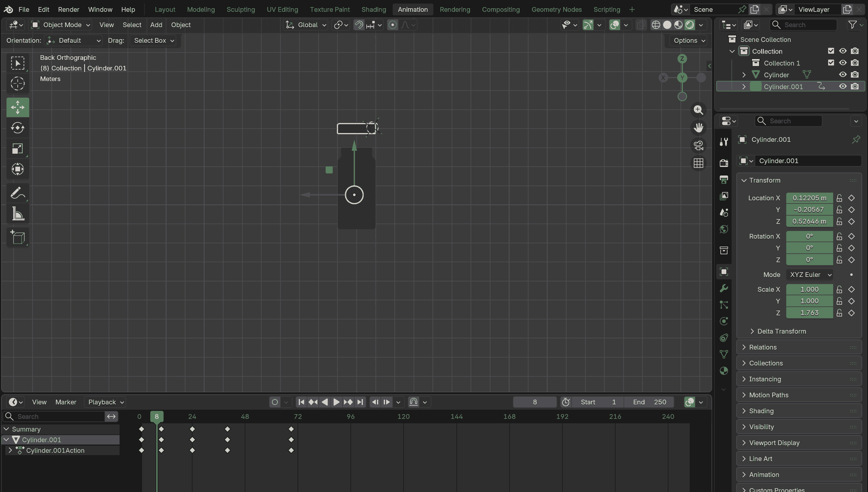Select the Scale tool
This screenshot has height=492, width=868.
point(18,149)
